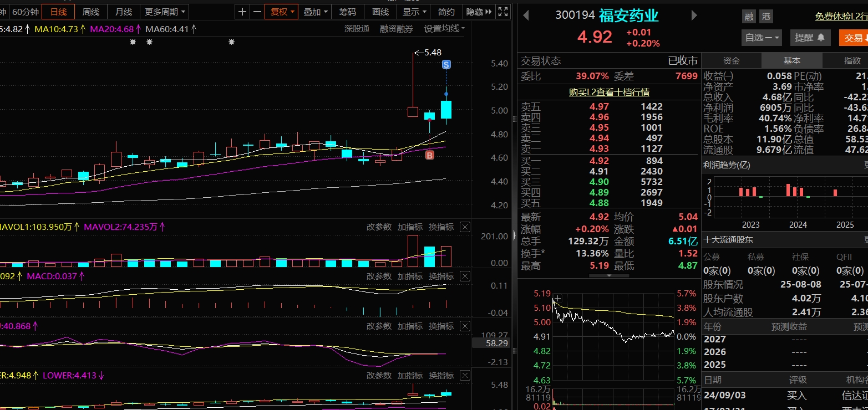Click the intraday minute chart
The height and width of the screenshot is (410, 868).
click(x=613, y=336)
